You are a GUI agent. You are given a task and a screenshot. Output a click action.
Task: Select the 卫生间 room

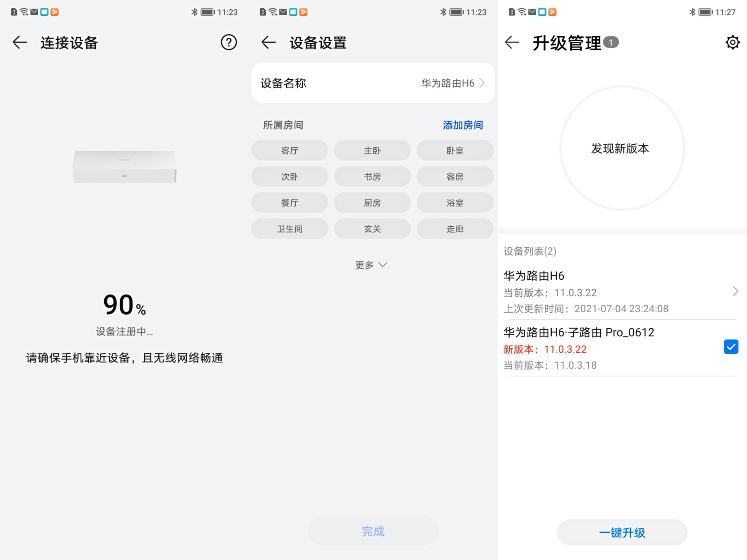289,229
